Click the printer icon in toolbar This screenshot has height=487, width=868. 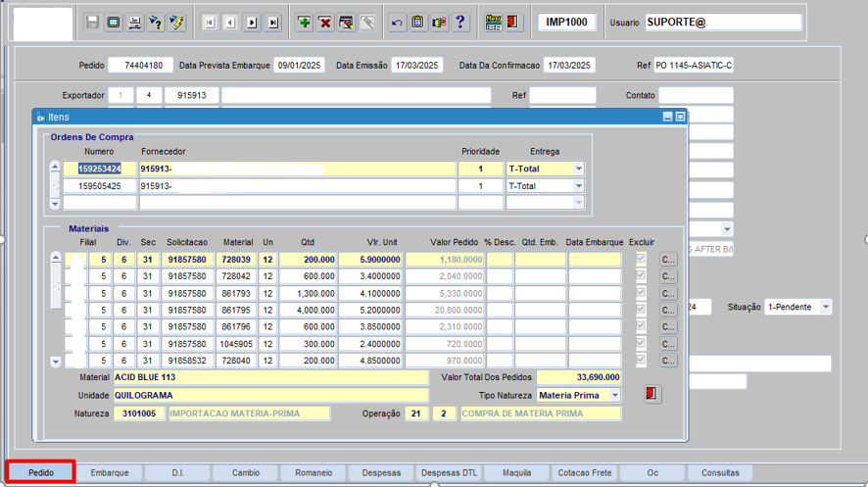134,22
